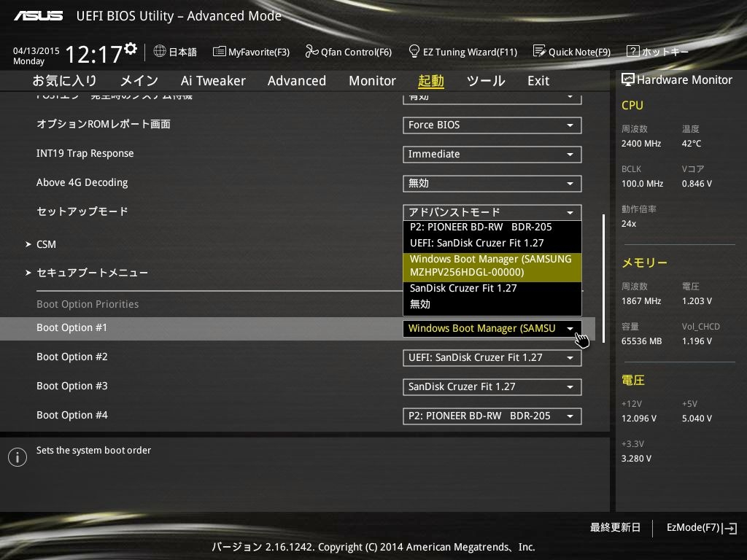The image size is (747, 560).
Task: Open Quick Note(F9) notepad icon
Action: (539, 51)
